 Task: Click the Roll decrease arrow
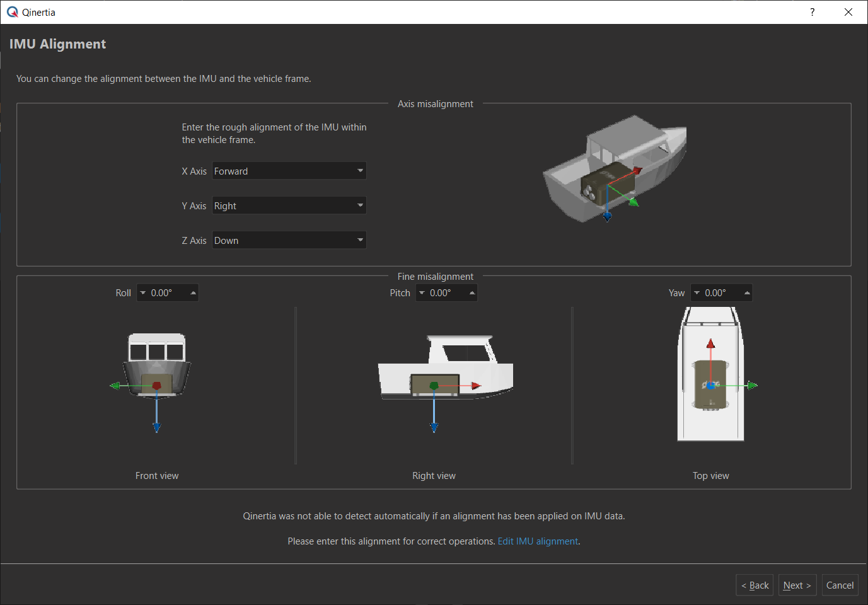tap(142, 292)
